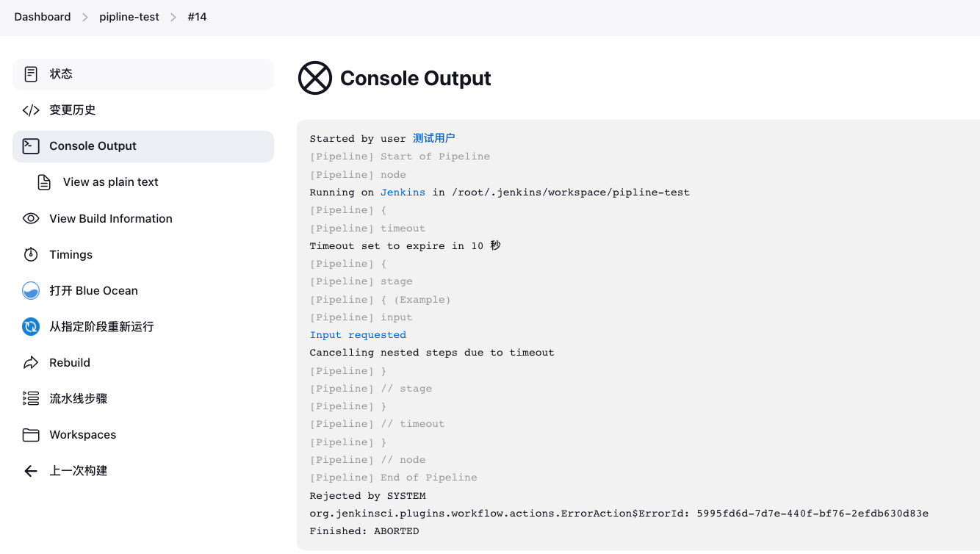Click the Console Output heading text
Screen dimensions: 980x554
(x=416, y=79)
